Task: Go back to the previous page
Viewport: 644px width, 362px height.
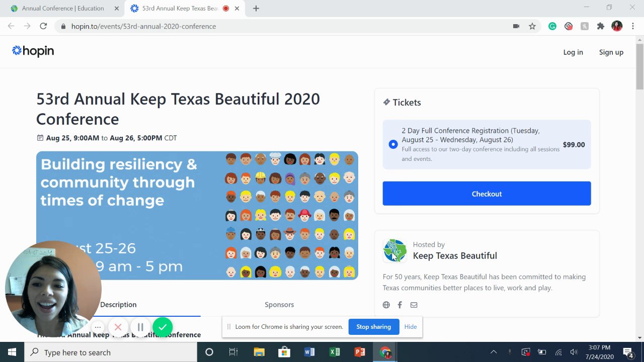Action: click(11, 26)
